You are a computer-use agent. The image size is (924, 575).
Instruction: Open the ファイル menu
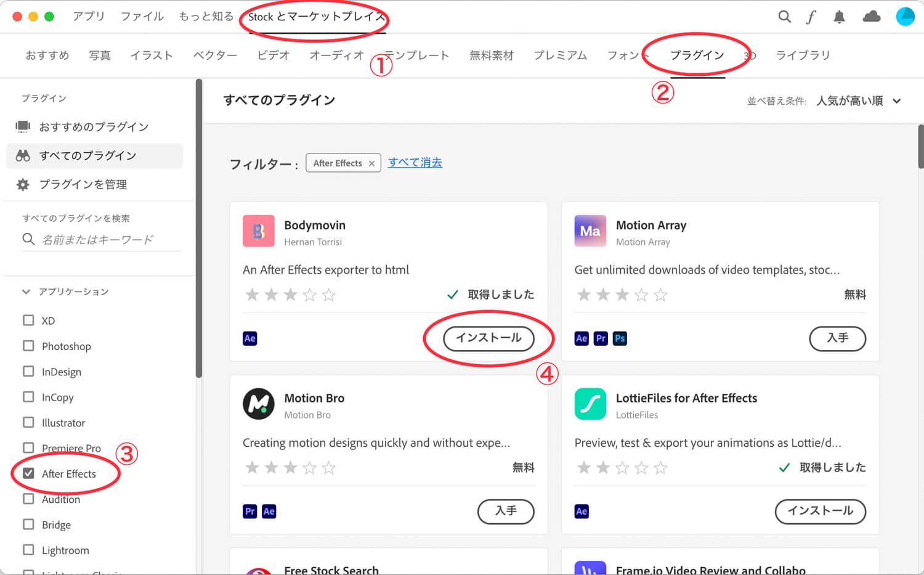click(x=142, y=17)
